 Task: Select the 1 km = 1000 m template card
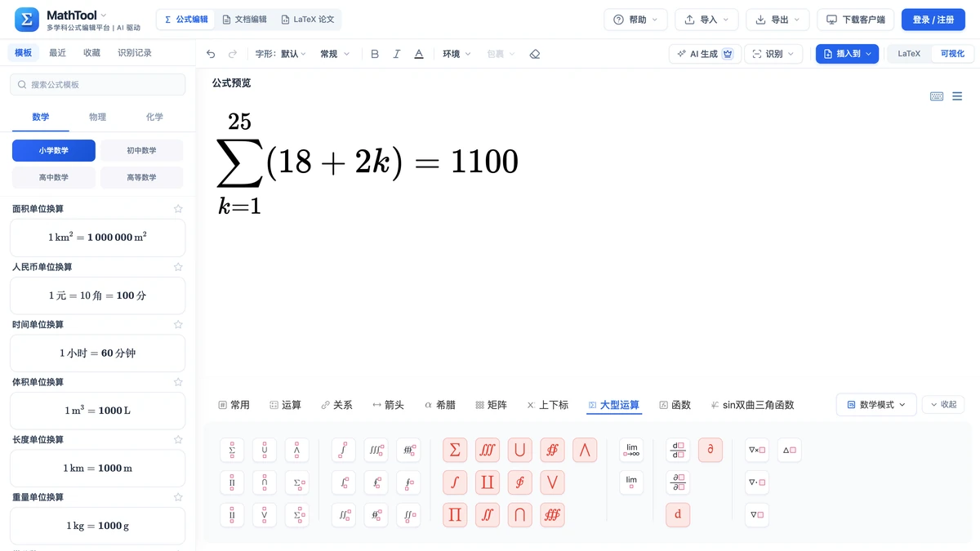[98, 468]
